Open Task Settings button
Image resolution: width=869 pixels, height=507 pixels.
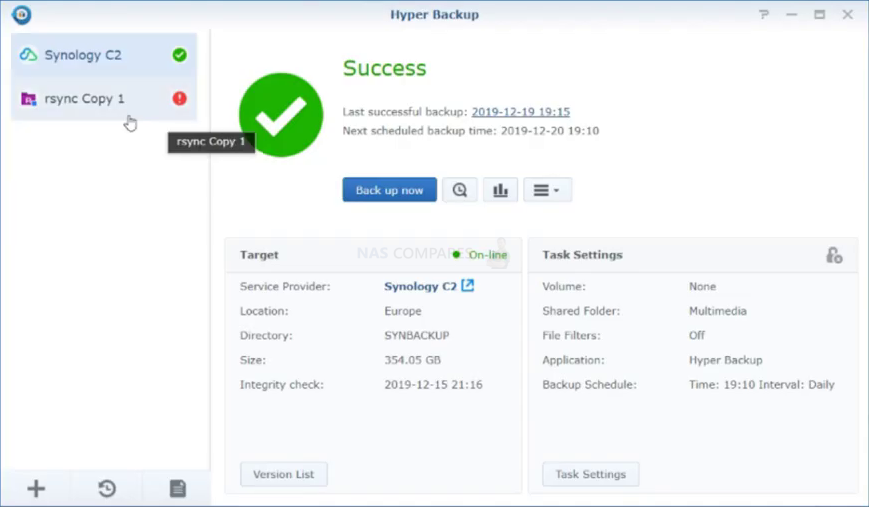[x=590, y=474]
